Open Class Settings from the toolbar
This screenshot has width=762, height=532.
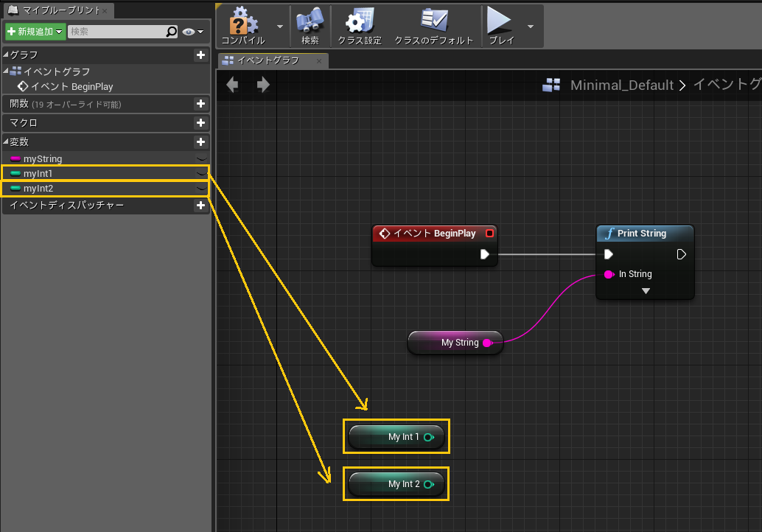tap(360, 26)
